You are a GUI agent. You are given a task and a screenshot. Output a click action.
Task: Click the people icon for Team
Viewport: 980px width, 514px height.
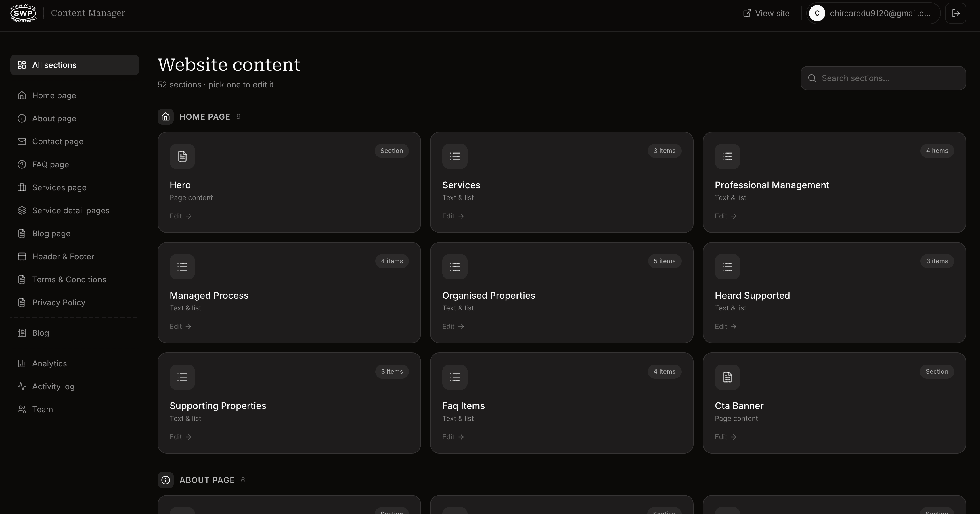(22, 409)
